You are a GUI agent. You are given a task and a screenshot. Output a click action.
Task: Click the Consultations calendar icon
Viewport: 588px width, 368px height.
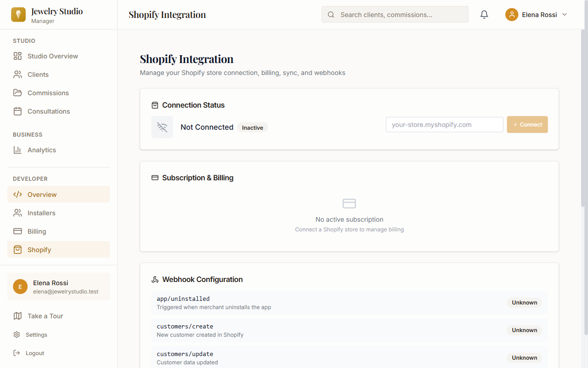(x=17, y=111)
